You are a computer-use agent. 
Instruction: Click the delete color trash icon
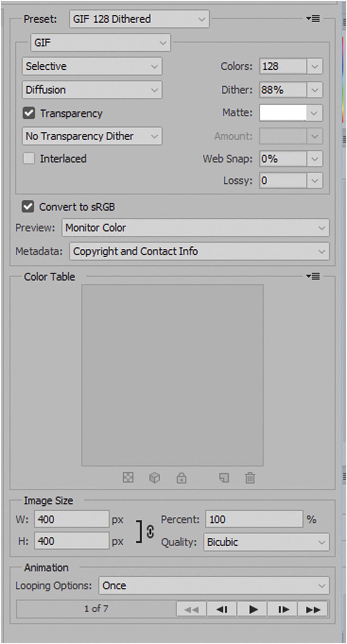point(250,478)
